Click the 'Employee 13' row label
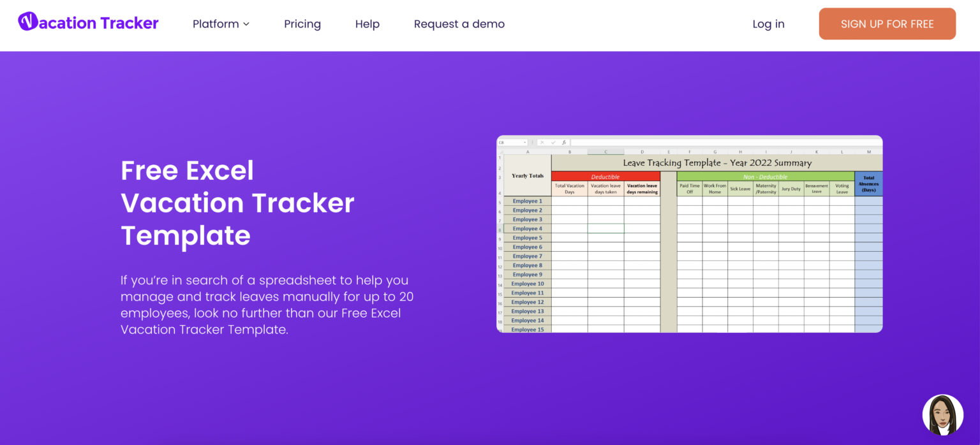Viewport: 980px width, 445px height. pyautogui.click(x=528, y=311)
